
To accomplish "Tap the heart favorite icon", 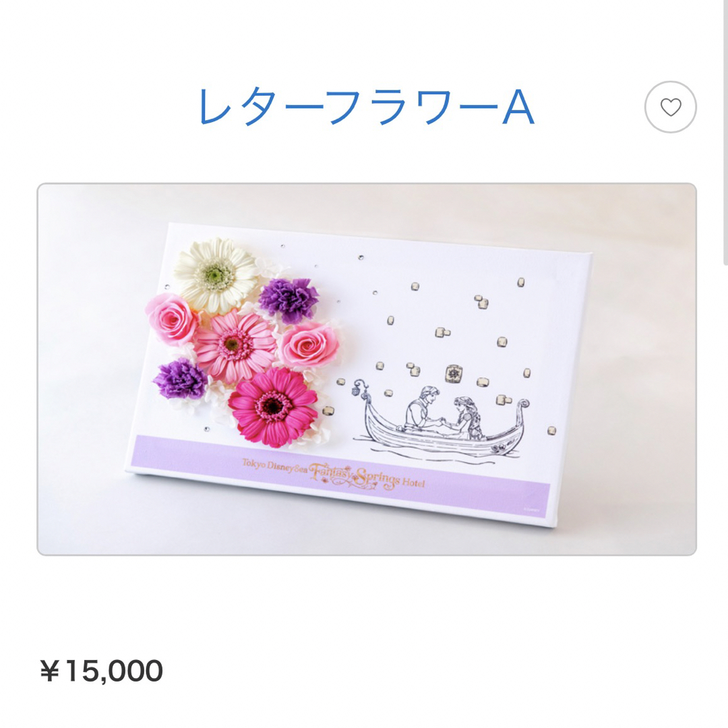I will tap(671, 107).
